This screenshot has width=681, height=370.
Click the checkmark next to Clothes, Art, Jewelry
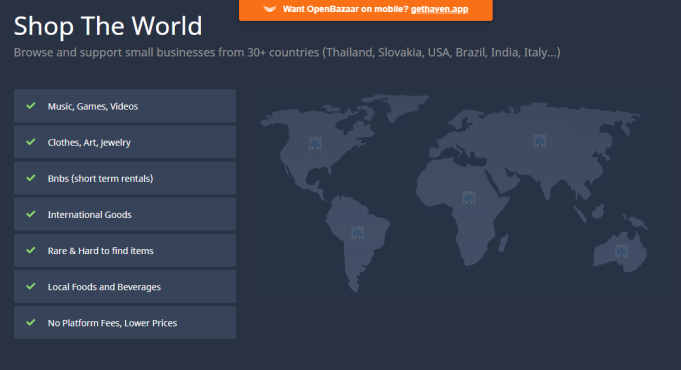click(x=31, y=142)
